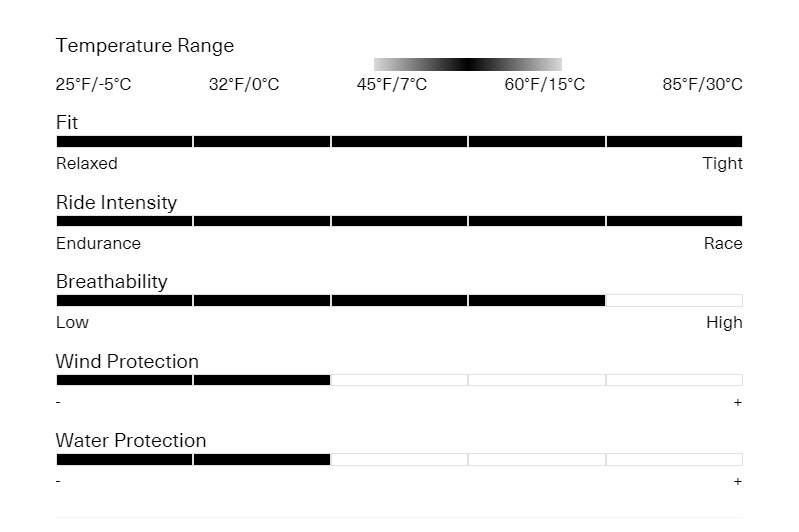Click the first segment of Fit bar
799x532 pixels.
click(124, 141)
